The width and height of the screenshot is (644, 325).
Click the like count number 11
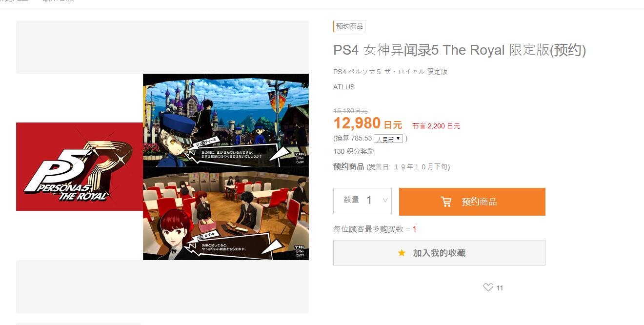[x=500, y=288]
